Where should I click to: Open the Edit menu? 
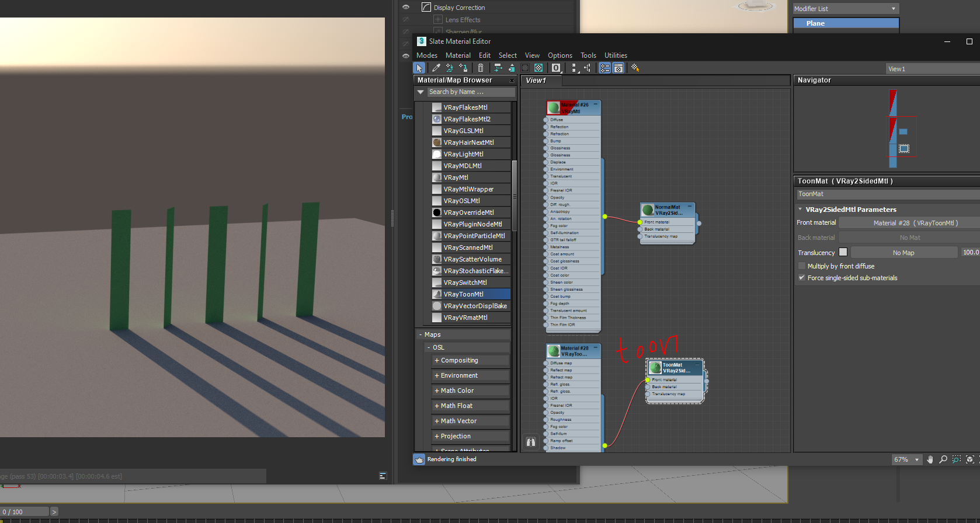pyautogui.click(x=485, y=55)
